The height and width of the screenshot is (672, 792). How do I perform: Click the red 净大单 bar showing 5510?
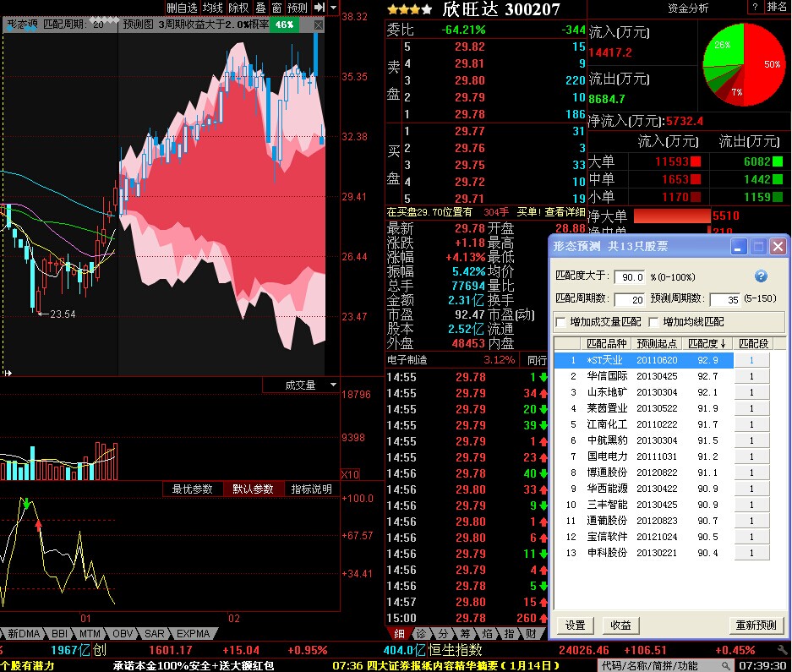coord(672,216)
